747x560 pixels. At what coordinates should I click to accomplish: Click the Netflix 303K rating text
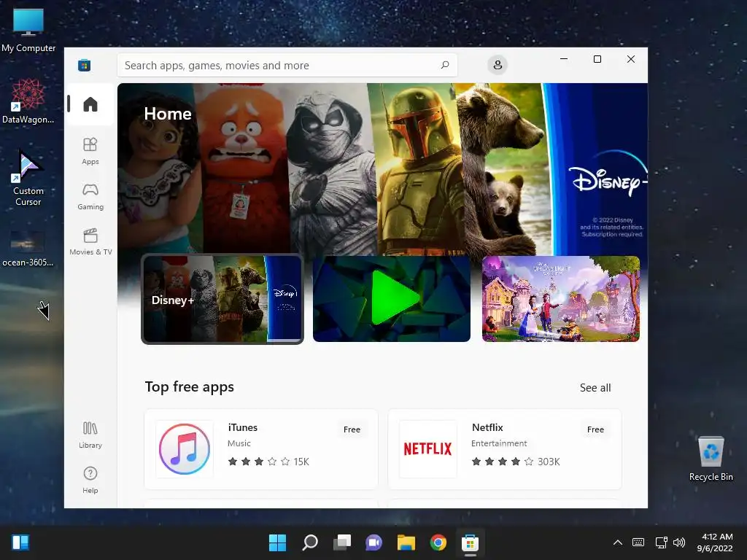pos(549,462)
